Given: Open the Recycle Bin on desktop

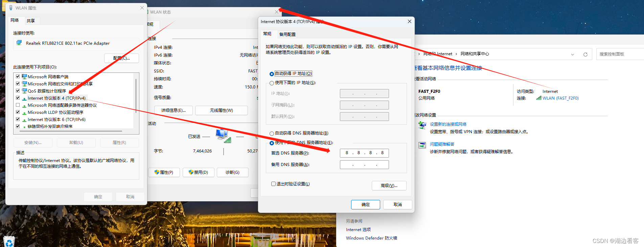Looking at the screenshot, I should (x=9, y=241).
